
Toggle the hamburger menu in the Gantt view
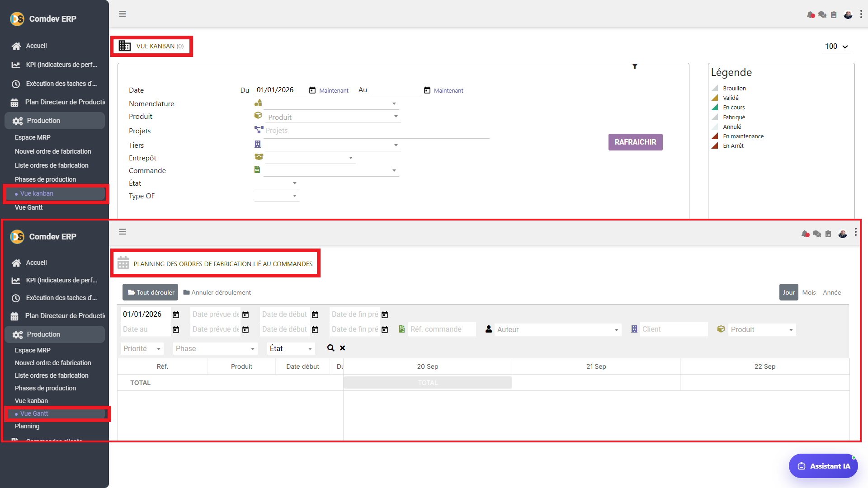(123, 232)
